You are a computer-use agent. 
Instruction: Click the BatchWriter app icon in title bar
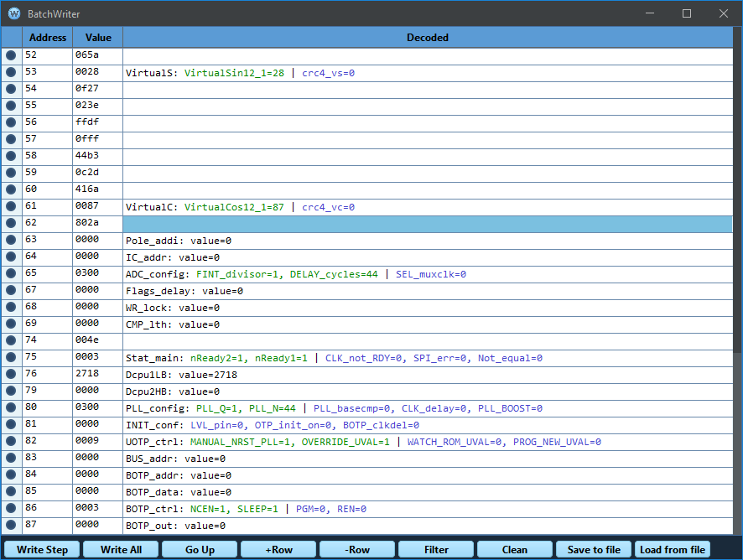(14, 13)
